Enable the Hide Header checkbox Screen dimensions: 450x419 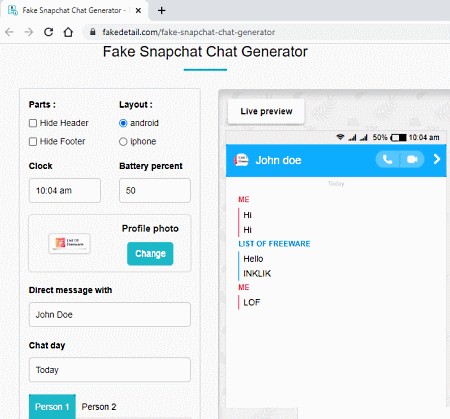click(33, 123)
